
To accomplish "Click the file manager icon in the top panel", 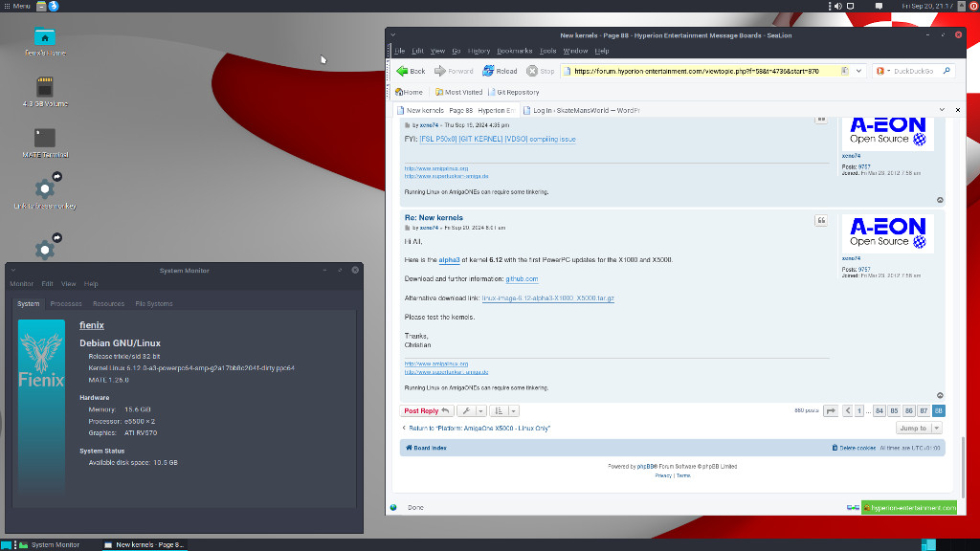I will [x=41, y=6].
